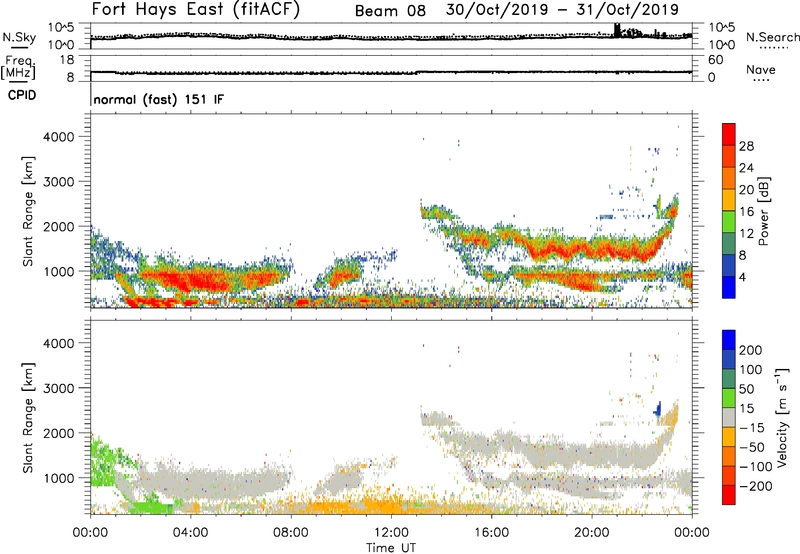Click the 2000 tick of the velocity panel
800x554 pixels.
[x=58, y=433]
